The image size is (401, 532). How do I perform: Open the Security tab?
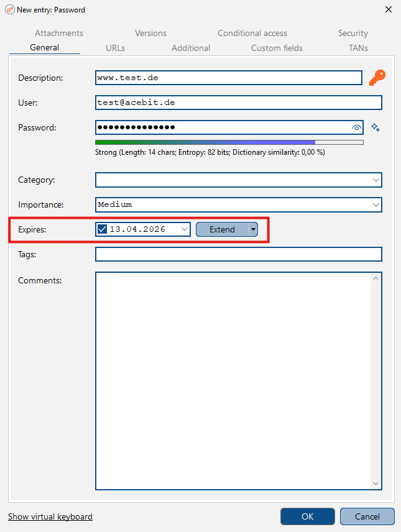tap(353, 34)
